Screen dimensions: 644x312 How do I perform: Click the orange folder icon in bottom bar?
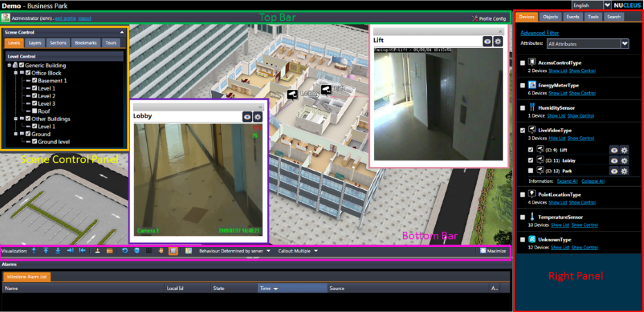point(109,251)
